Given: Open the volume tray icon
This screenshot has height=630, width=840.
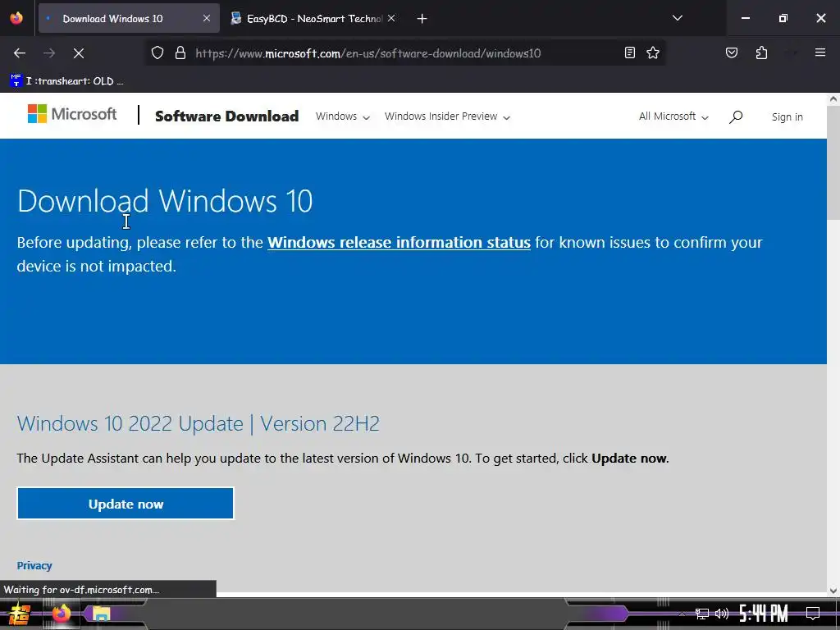Looking at the screenshot, I should click(722, 614).
